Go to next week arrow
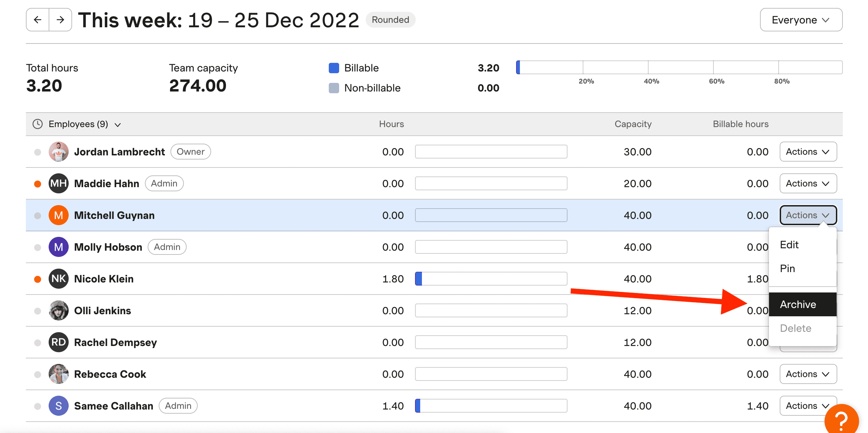Viewport: 868px width, 433px height. pos(60,20)
